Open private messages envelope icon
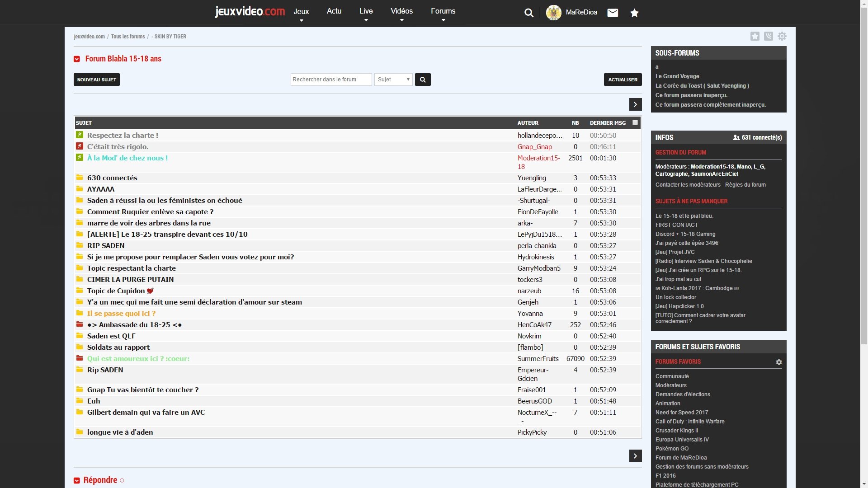Viewport: 868px width, 488px height. coord(613,13)
